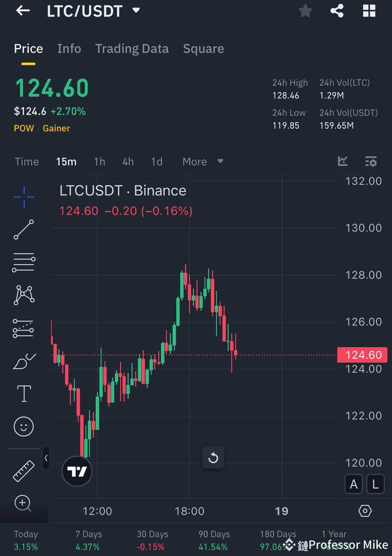
Task: Select the text annotation tool
Action: pyautogui.click(x=24, y=393)
